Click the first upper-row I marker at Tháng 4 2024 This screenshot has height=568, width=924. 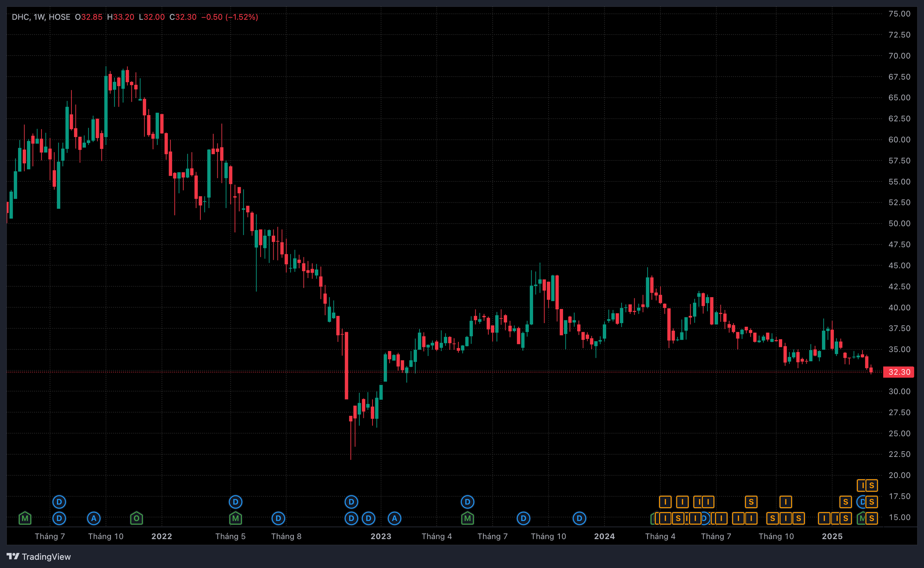(x=665, y=502)
